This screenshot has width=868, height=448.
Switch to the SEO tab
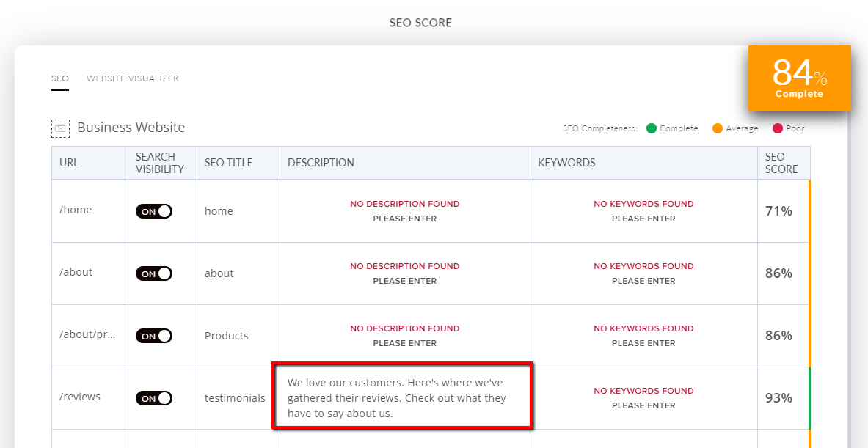[x=59, y=78]
